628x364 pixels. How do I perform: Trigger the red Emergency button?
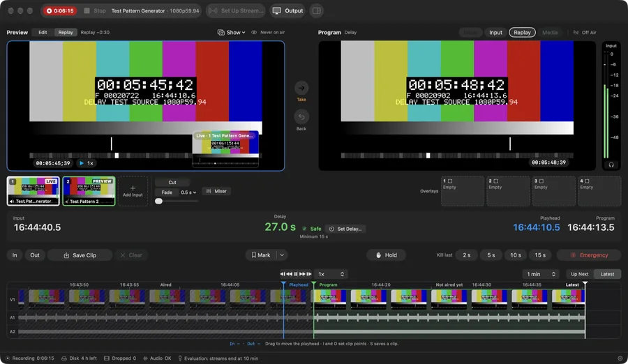coord(589,255)
